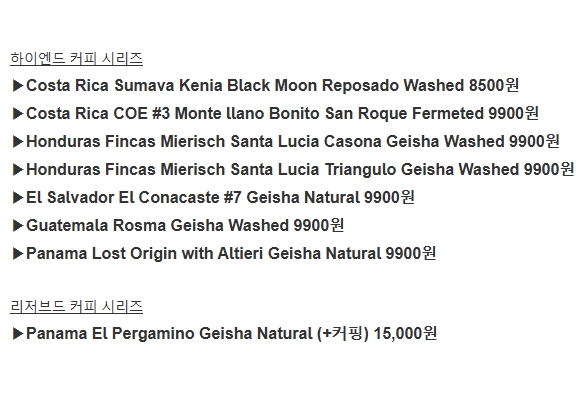Viewport: 583px width, 404px height.
Task: Select El Salvador El Conacaste #7 Geisha Natural
Action: 220,197
